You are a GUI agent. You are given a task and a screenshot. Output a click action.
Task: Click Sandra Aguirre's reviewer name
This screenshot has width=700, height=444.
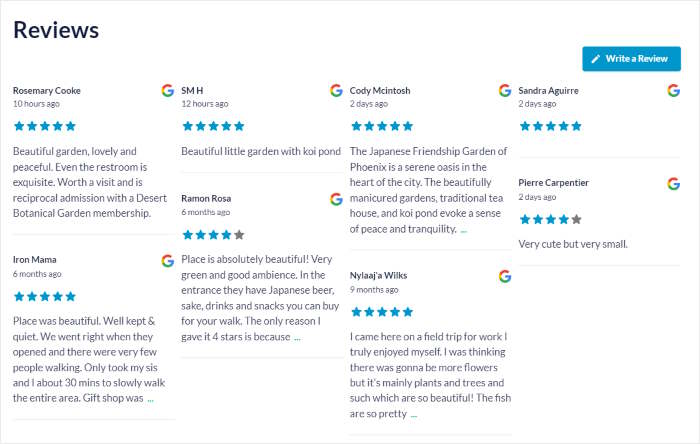tap(548, 90)
